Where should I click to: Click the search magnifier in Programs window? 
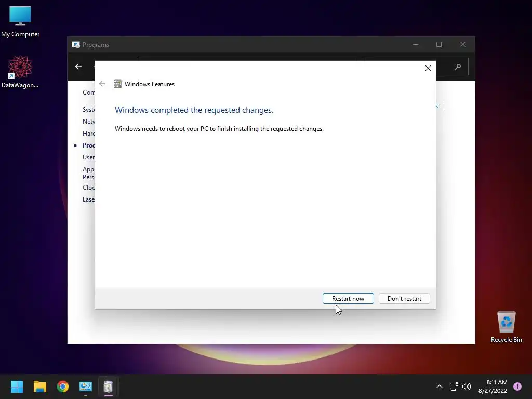pos(458,67)
